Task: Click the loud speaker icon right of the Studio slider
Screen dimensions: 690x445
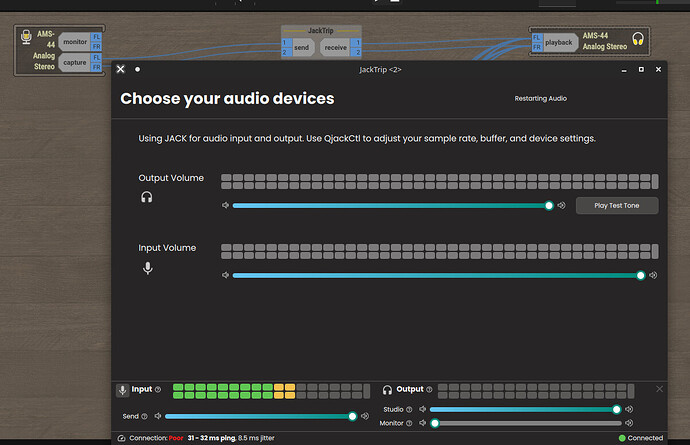Action: (x=629, y=409)
